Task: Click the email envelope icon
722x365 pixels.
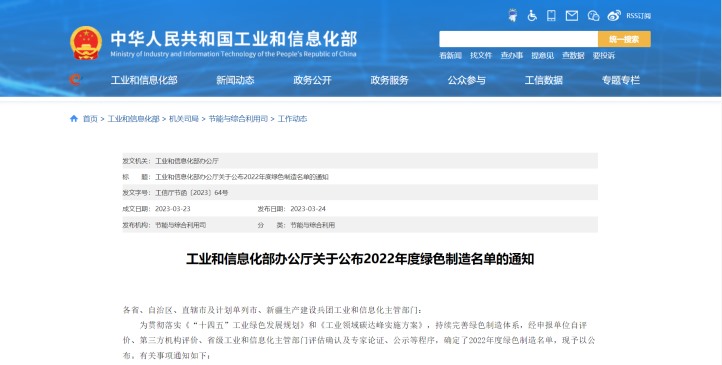Action: (571, 16)
